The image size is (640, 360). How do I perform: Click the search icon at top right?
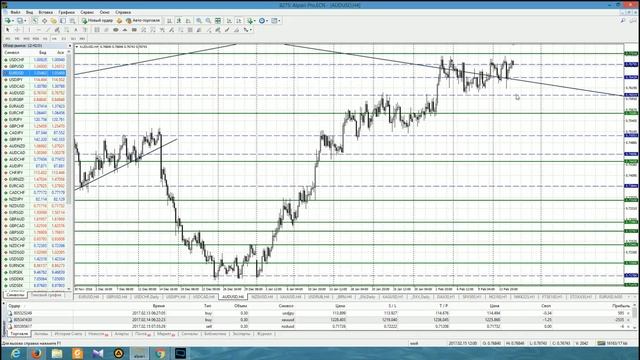(623, 20)
